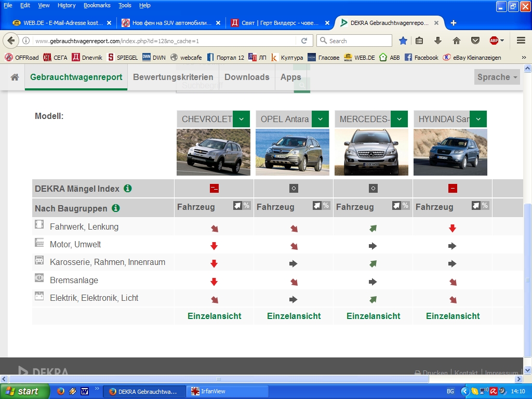This screenshot has width=532, height=399.
Task: Click the DEKRA site home icon
Action: click(15, 77)
